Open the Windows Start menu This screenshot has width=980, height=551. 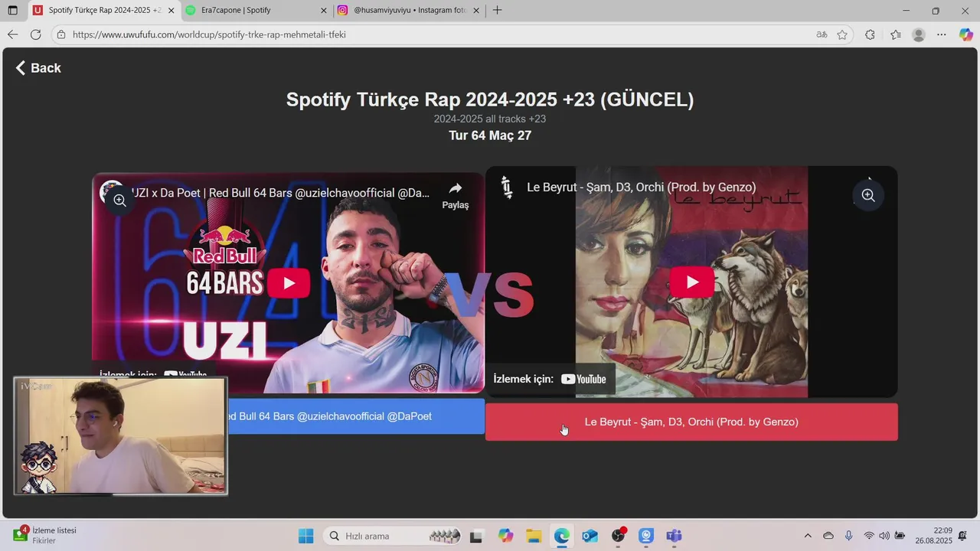305,536
